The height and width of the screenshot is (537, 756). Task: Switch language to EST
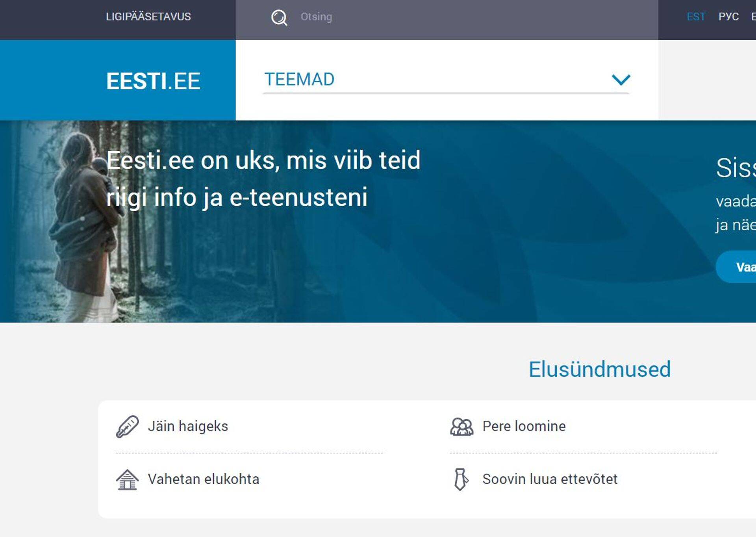click(x=696, y=17)
